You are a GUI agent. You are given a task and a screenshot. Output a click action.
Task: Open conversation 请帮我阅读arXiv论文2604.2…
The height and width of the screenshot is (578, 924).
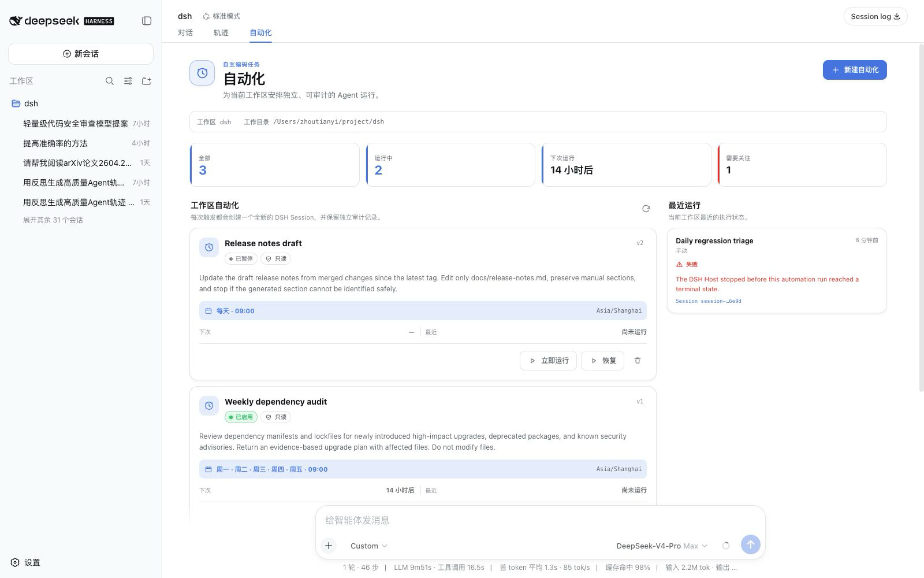(x=81, y=162)
